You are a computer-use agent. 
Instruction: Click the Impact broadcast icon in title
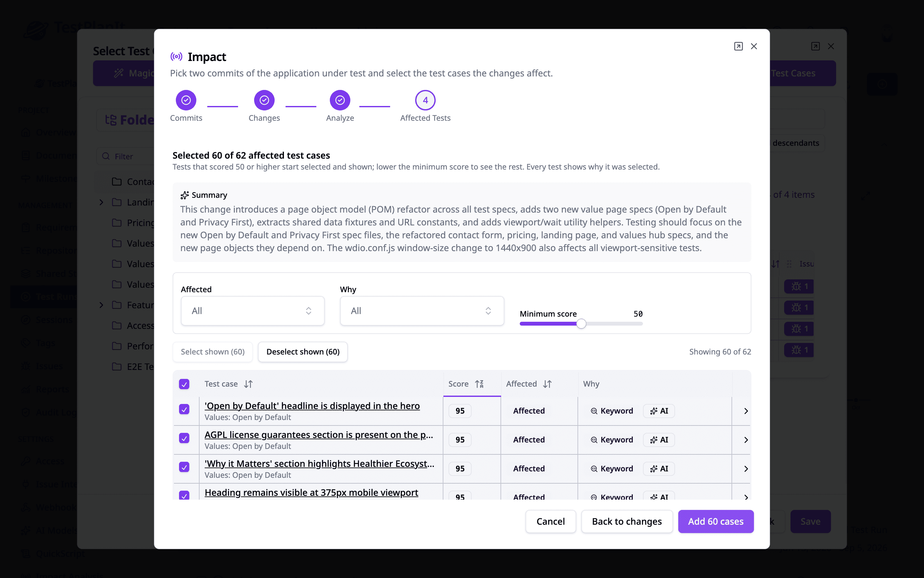click(176, 57)
